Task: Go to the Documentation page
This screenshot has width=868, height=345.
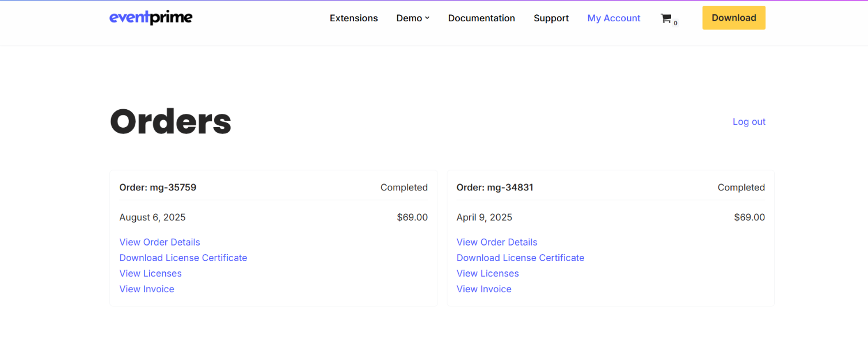Action: 481,18
